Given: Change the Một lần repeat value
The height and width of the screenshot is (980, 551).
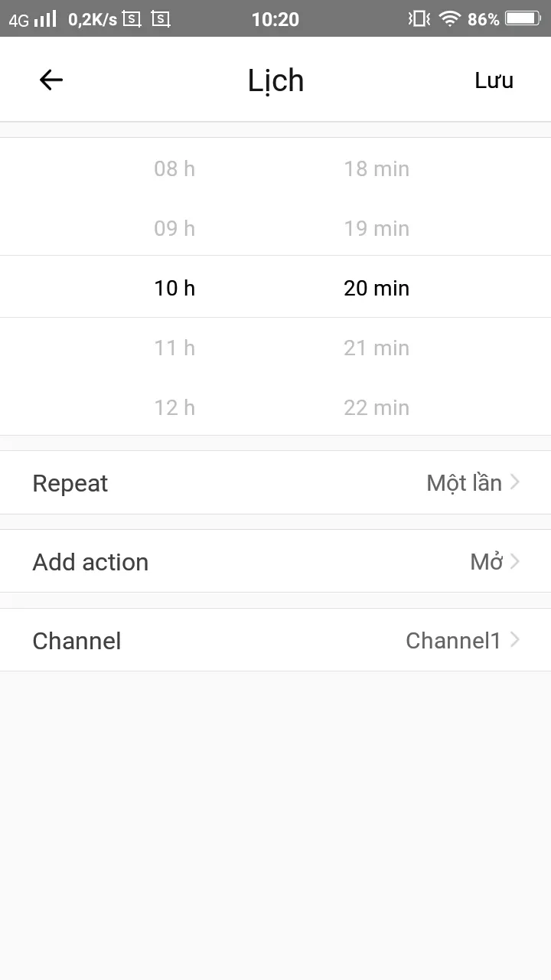Looking at the screenshot, I should [x=464, y=483].
